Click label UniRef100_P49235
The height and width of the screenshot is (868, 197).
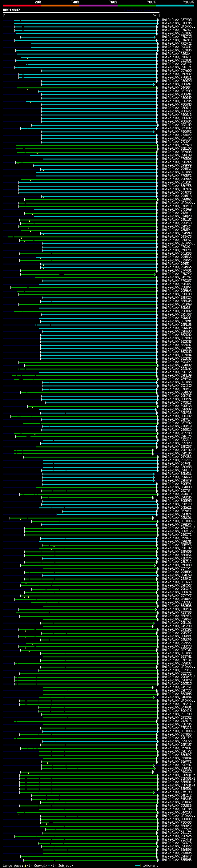tap(177, 772)
